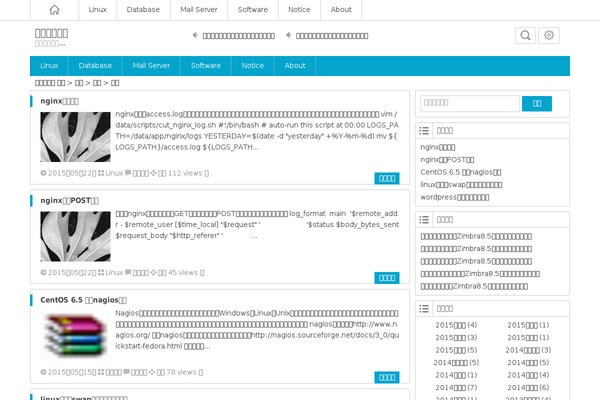Click list icon above the archives widget
The width and height of the screenshot is (600, 400).
[424, 309]
